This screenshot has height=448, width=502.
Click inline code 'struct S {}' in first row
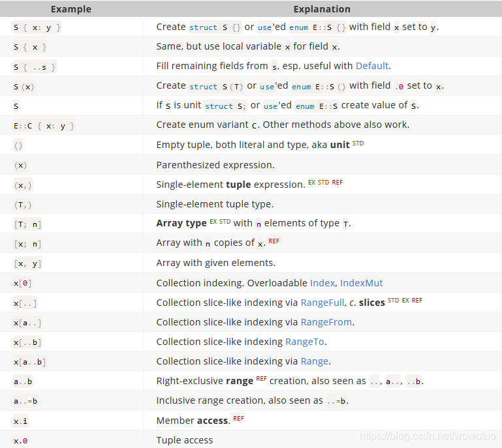[215, 27]
